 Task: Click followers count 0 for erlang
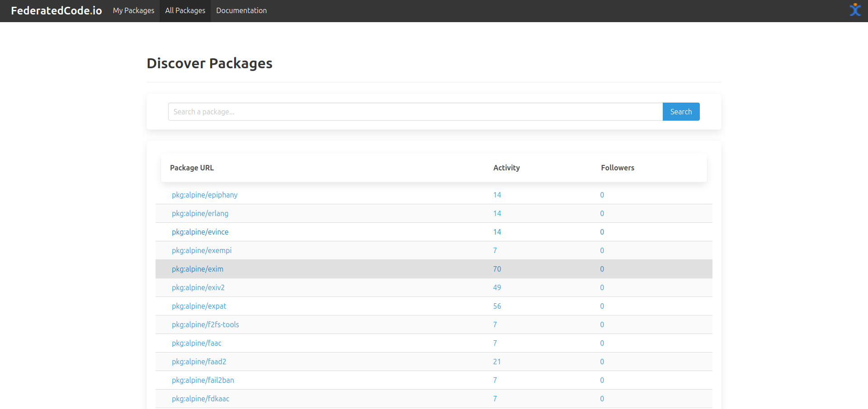point(602,213)
